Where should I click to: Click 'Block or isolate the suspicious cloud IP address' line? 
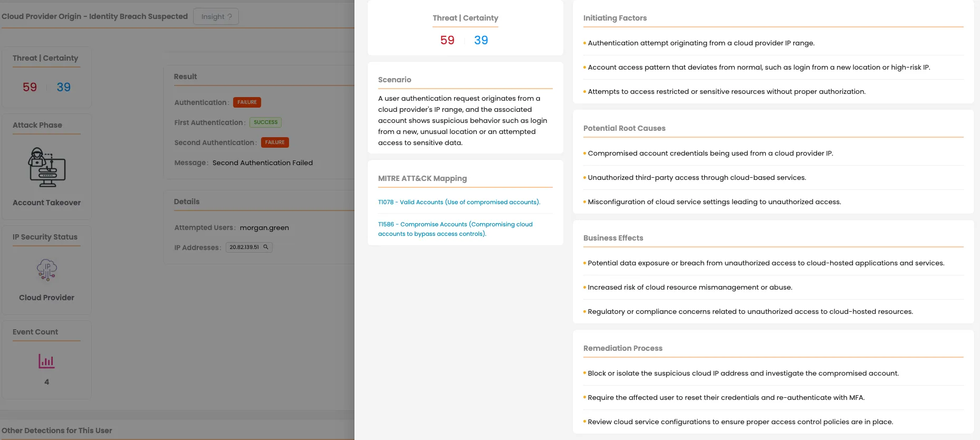[743, 373]
